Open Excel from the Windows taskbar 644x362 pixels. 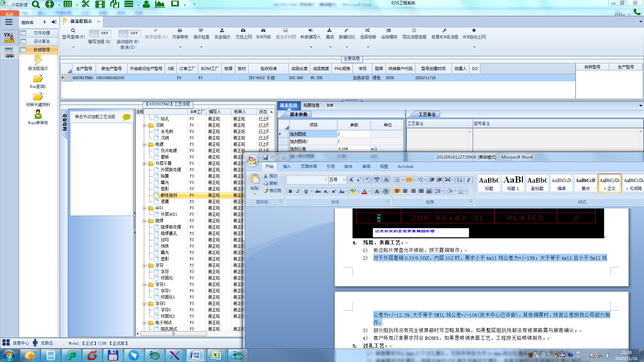(x=216, y=355)
